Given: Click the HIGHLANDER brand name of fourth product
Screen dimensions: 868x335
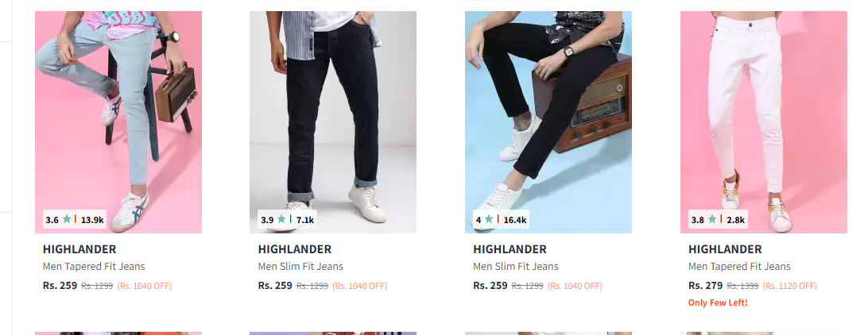Looking at the screenshot, I should (x=725, y=249).
